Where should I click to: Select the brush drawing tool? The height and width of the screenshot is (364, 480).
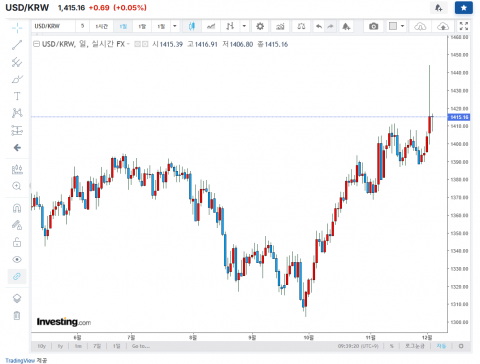[17, 79]
